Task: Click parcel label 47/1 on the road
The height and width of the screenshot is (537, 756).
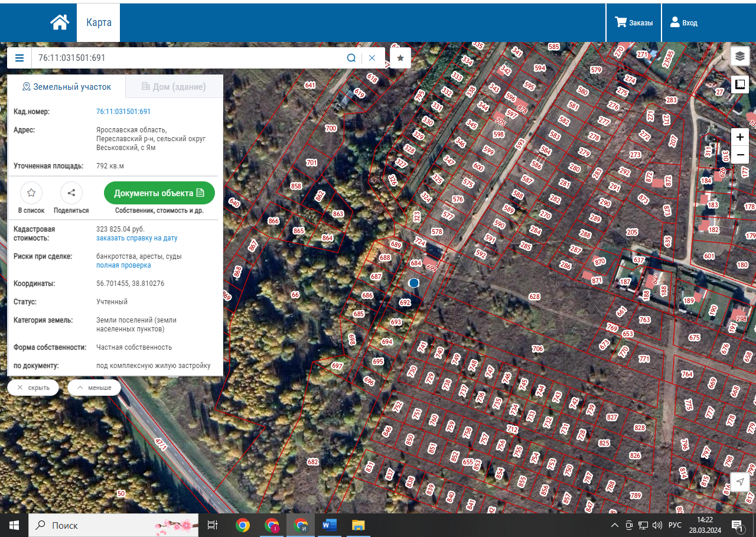Action: 159,444
